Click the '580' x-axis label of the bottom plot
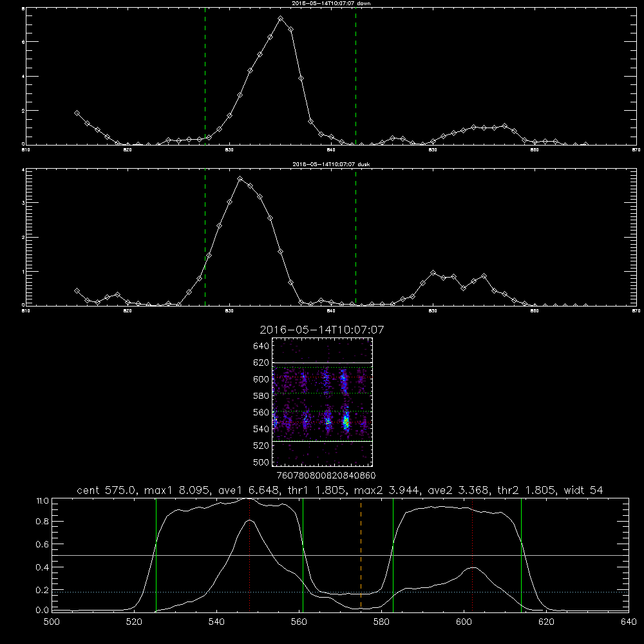This screenshot has height=644, width=644. click(x=381, y=621)
